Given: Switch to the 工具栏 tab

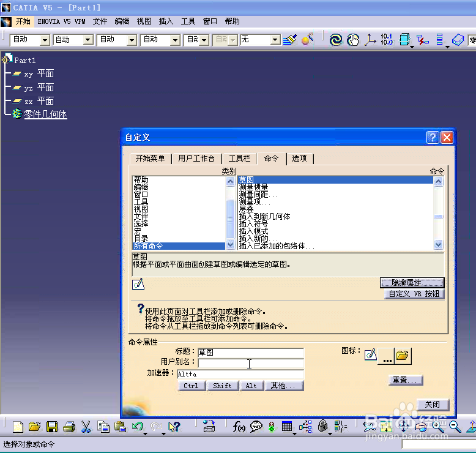Looking at the screenshot, I should [x=239, y=159].
